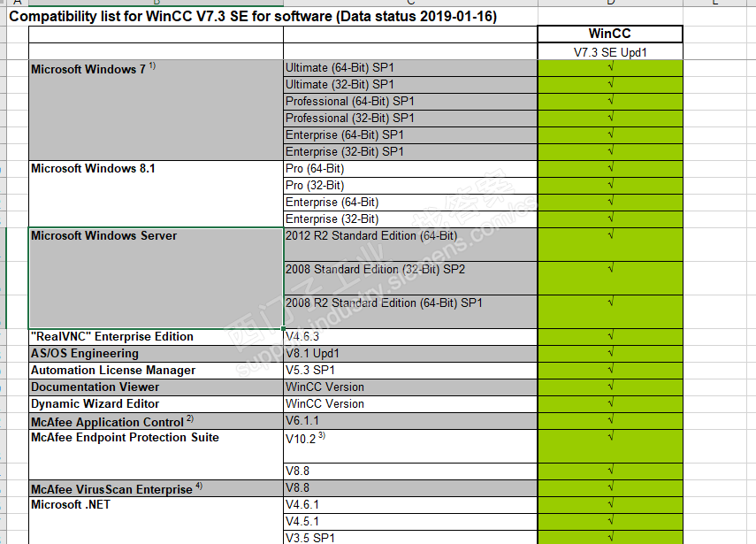
Task: Click the WinCC header cell
Action: [x=610, y=34]
